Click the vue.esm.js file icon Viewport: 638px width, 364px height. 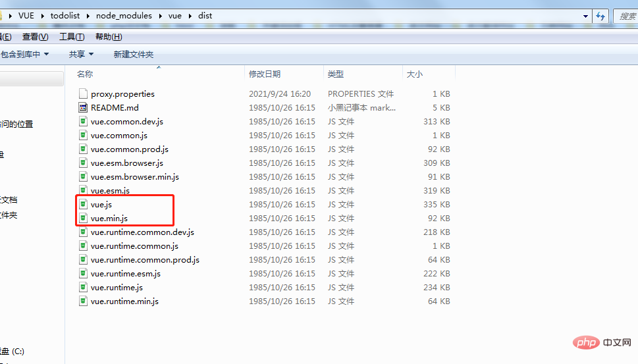[83, 190]
